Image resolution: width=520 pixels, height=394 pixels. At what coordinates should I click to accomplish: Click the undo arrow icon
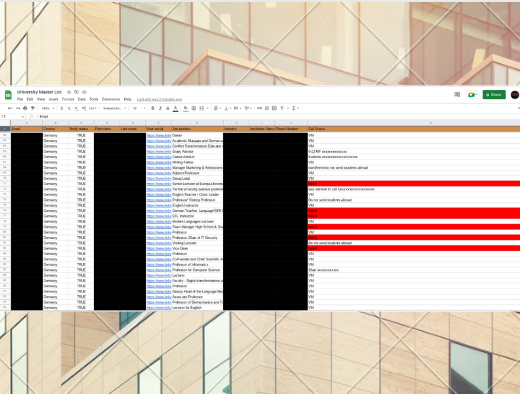click(x=10, y=108)
